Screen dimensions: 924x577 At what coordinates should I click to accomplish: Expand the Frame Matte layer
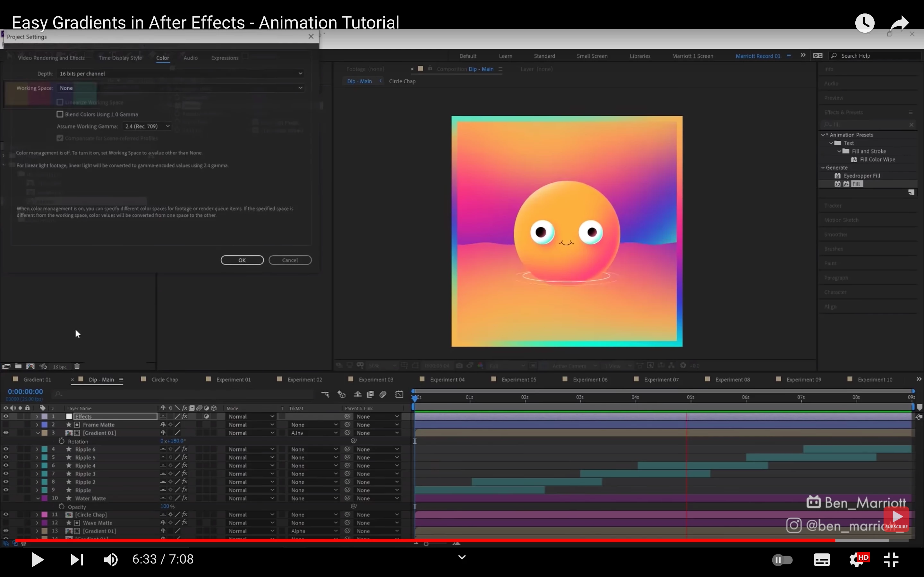[37, 425]
